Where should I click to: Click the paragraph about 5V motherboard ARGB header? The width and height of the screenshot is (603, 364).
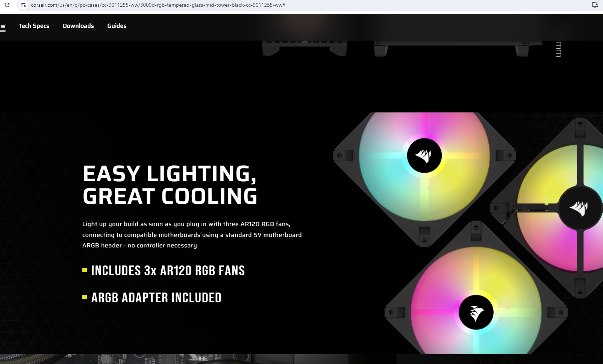click(192, 235)
